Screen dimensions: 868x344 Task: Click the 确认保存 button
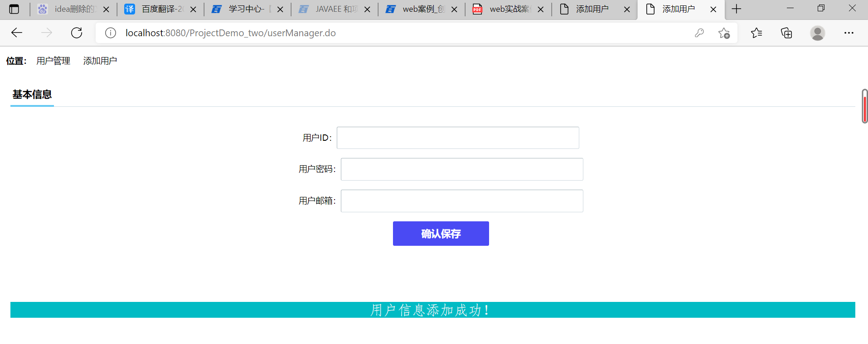[x=441, y=234]
